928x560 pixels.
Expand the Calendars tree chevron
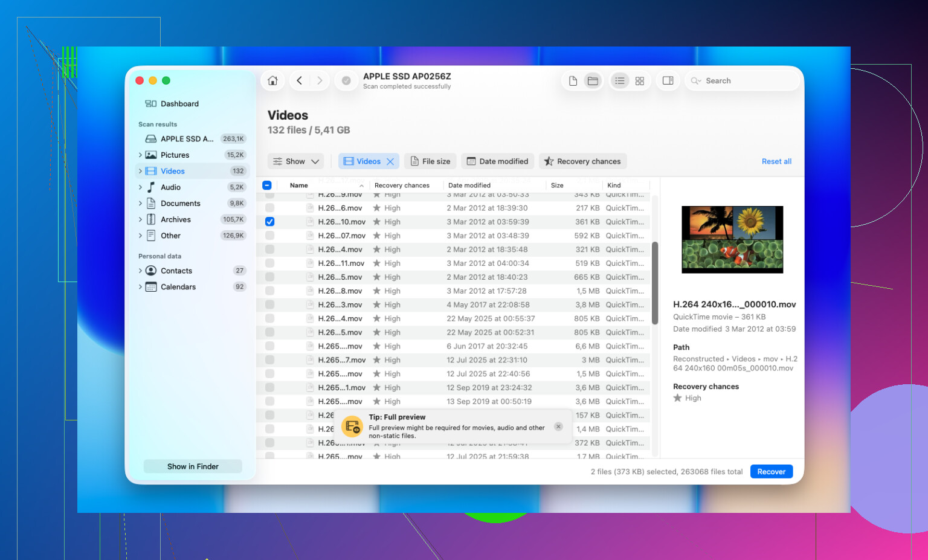tap(140, 287)
